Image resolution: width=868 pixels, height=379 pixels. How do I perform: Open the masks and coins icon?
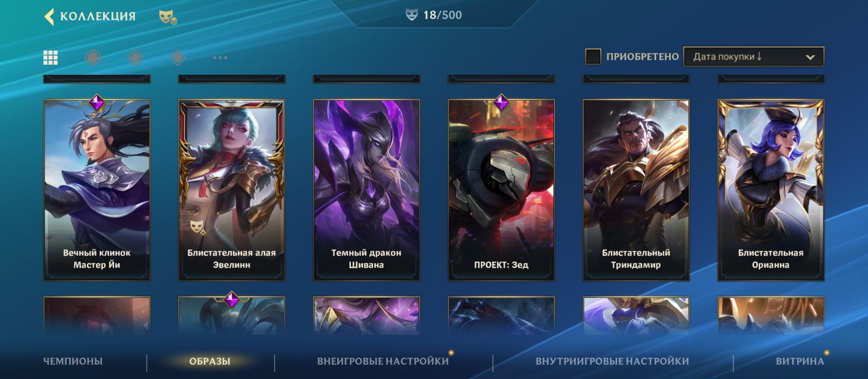[168, 17]
